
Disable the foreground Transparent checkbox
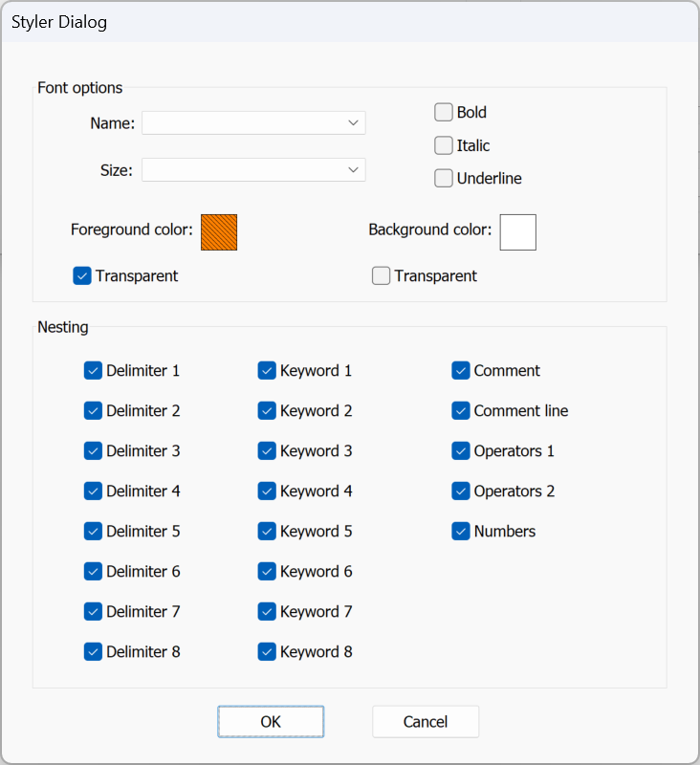(81, 275)
